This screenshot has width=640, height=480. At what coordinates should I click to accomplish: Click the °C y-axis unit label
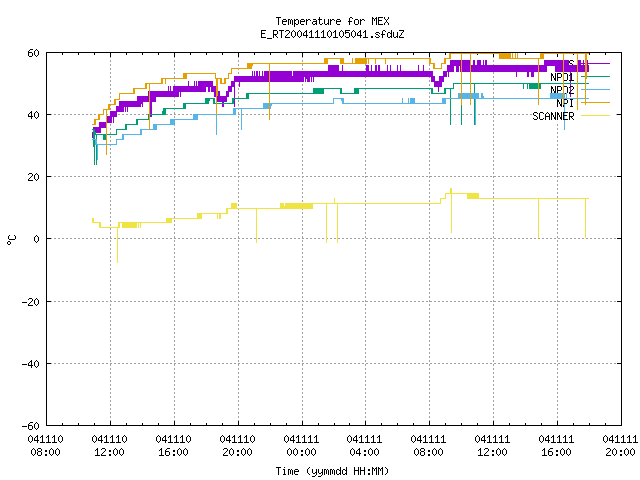click(x=12, y=240)
